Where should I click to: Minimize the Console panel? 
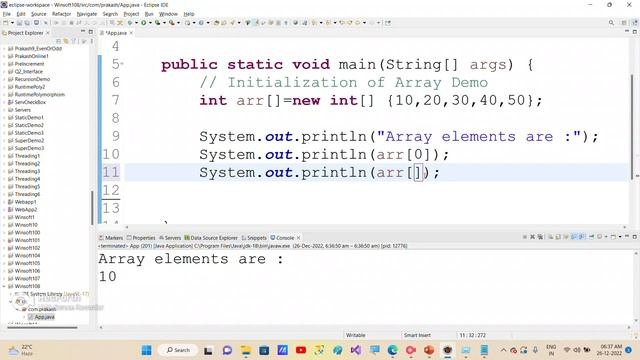coord(627,236)
